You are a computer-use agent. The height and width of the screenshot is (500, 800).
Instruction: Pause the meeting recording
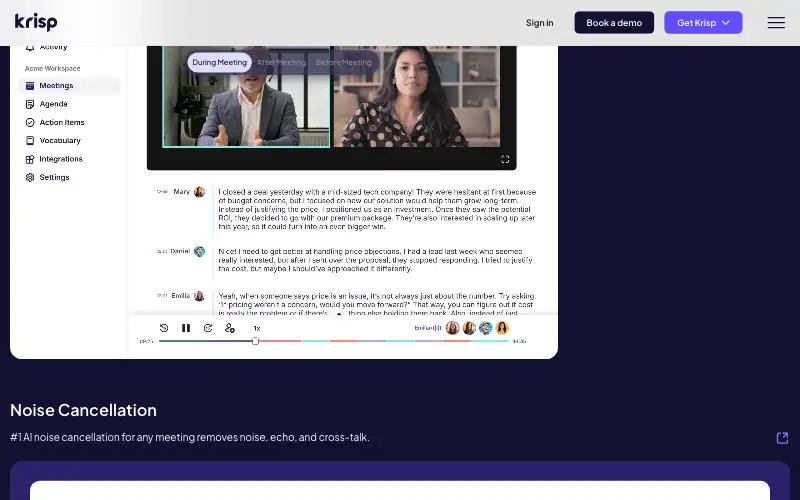186,328
